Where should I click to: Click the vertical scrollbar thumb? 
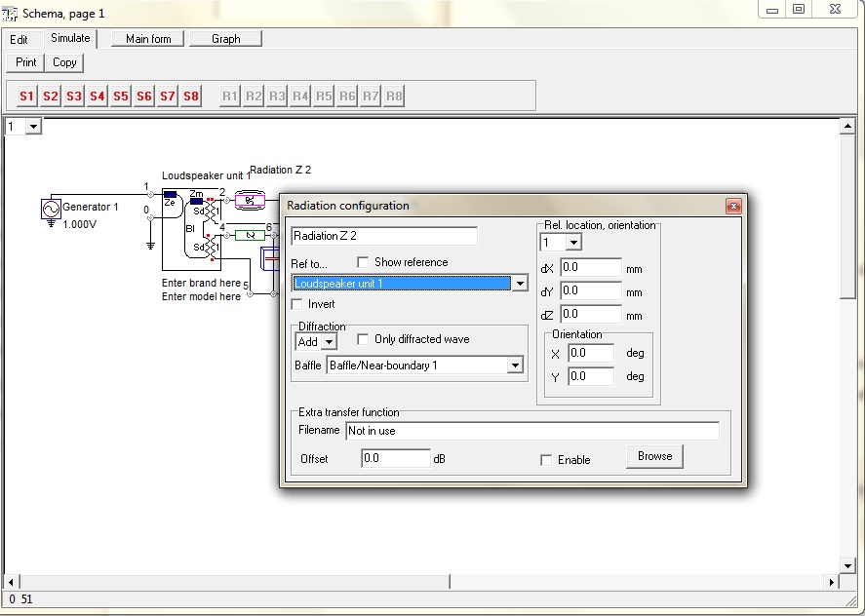click(847, 216)
